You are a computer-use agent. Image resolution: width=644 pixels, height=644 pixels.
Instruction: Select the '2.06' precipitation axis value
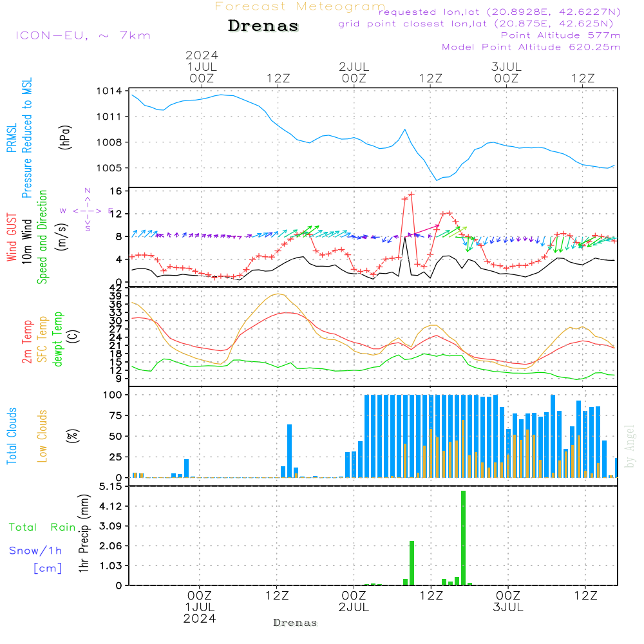[111, 546]
